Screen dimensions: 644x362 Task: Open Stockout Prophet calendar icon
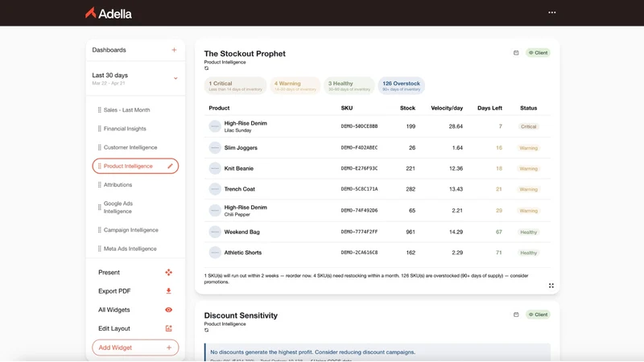tap(516, 52)
